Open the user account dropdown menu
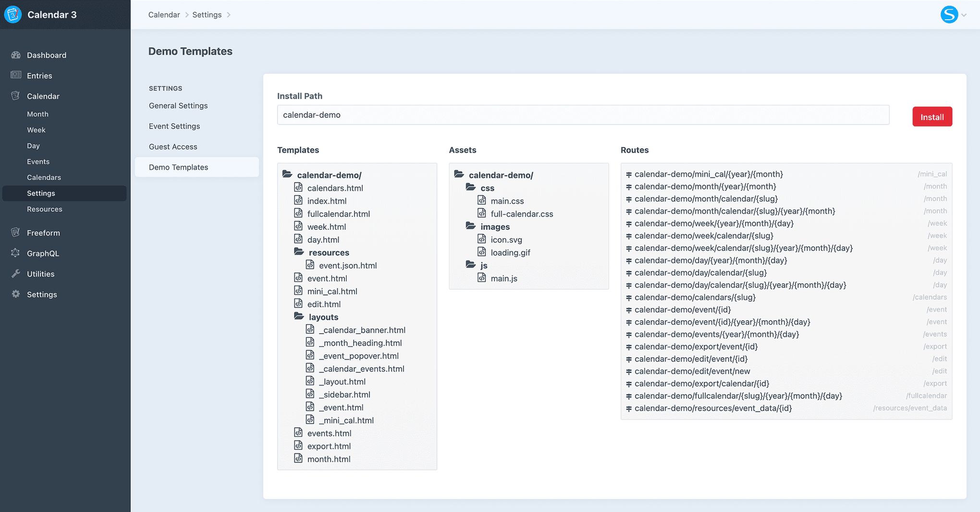This screenshot has width=980, height=512. tap(953, 14)
